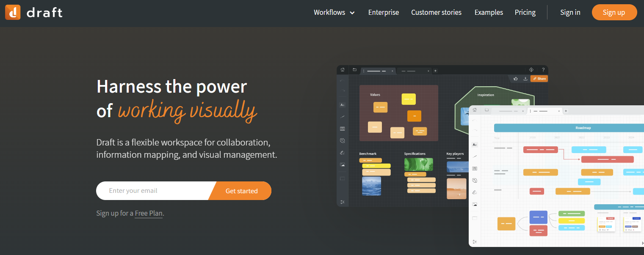The image size is (644, 255).
Task: Select the freehand draw tool in the dark window
Action: click(x=343, y=153)
